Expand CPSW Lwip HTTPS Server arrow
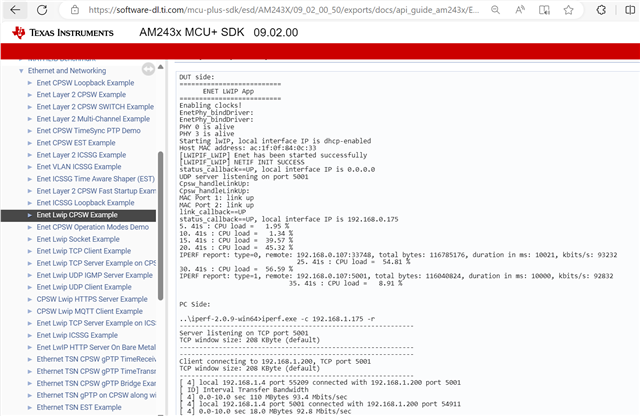 [x=30, y=299]
